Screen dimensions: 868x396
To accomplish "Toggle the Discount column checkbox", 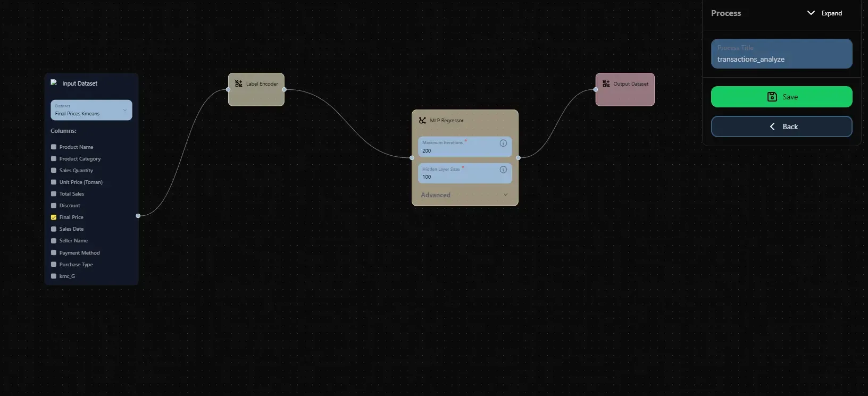I will (54, 206).
